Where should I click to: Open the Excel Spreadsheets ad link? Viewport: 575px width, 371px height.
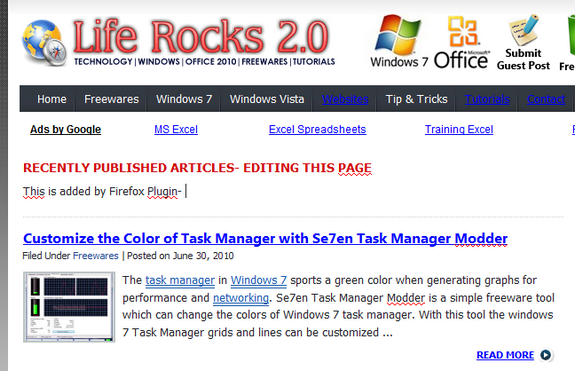pos(317,129)
